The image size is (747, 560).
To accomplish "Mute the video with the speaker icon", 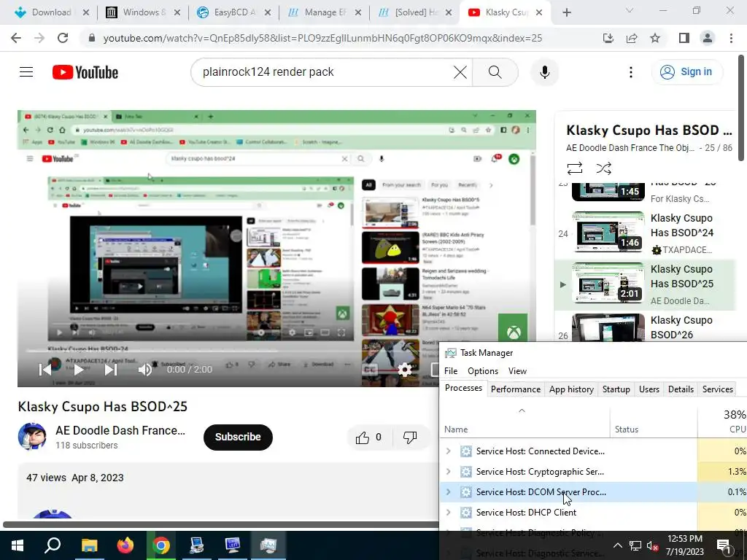I will (x=145, y=369).
